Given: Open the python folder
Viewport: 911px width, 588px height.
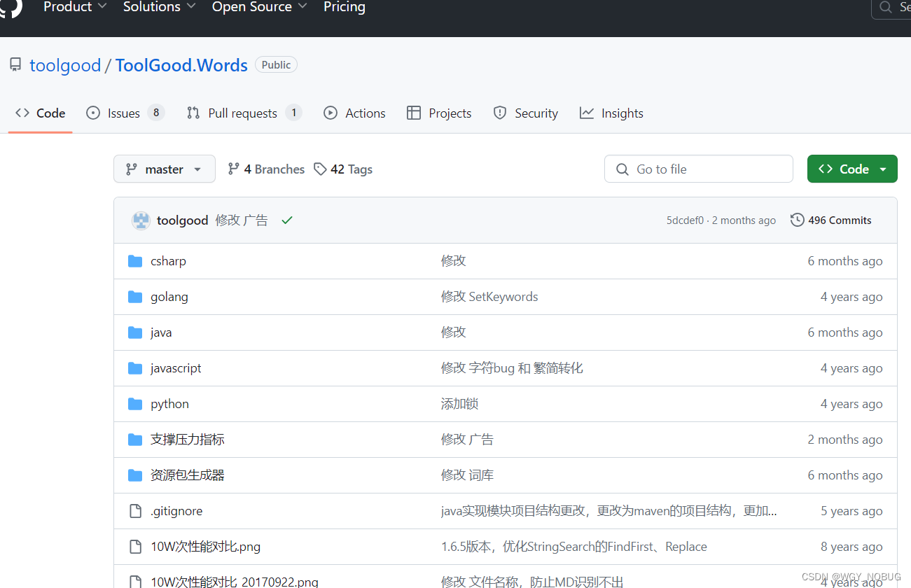Looking at the screenshot, I should tap(169, 404).
